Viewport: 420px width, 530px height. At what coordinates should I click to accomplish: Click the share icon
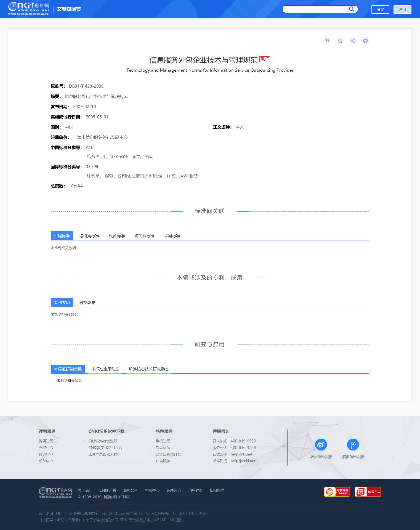[353, 41]
